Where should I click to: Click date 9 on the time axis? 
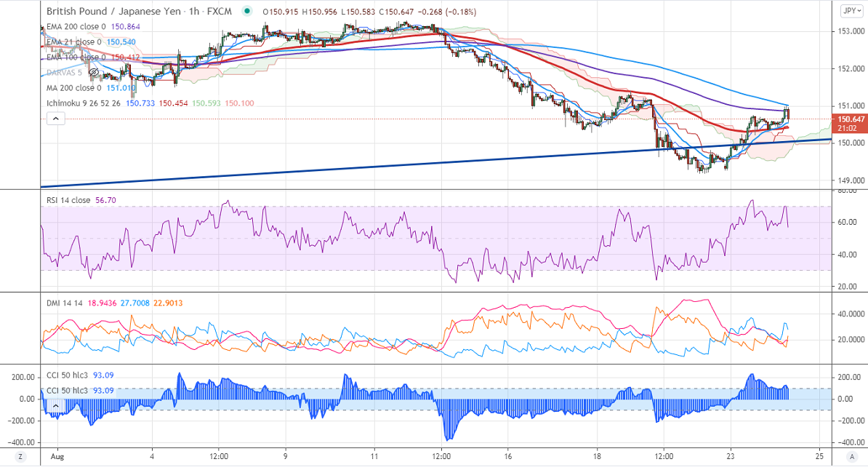point(285,457)
